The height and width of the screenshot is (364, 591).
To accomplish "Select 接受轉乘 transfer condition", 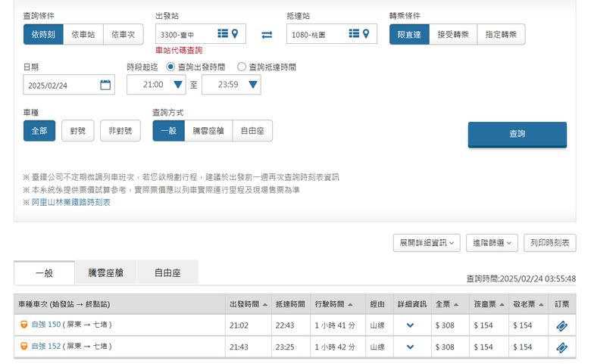I will 453,35.
